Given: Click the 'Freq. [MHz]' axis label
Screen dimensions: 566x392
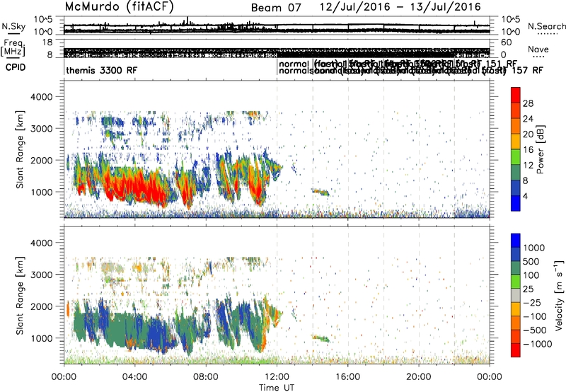Looking at the screenshot, I should [x=13, y=48].
